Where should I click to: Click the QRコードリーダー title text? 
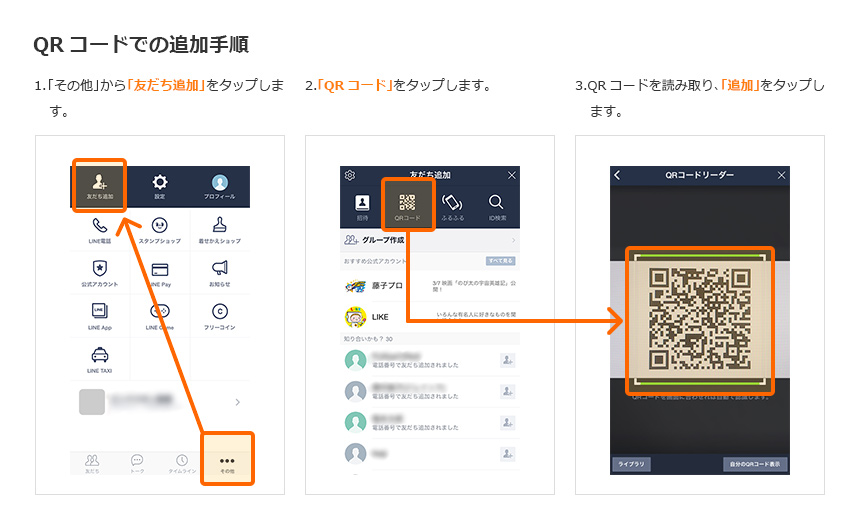(699, 175)
